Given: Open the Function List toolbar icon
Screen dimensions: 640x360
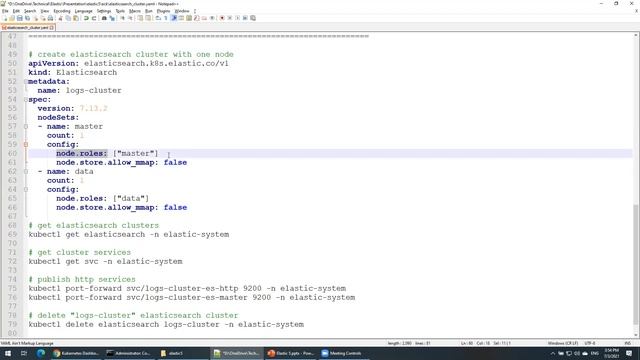Looking at the screenshot, I should coord(197,18).
